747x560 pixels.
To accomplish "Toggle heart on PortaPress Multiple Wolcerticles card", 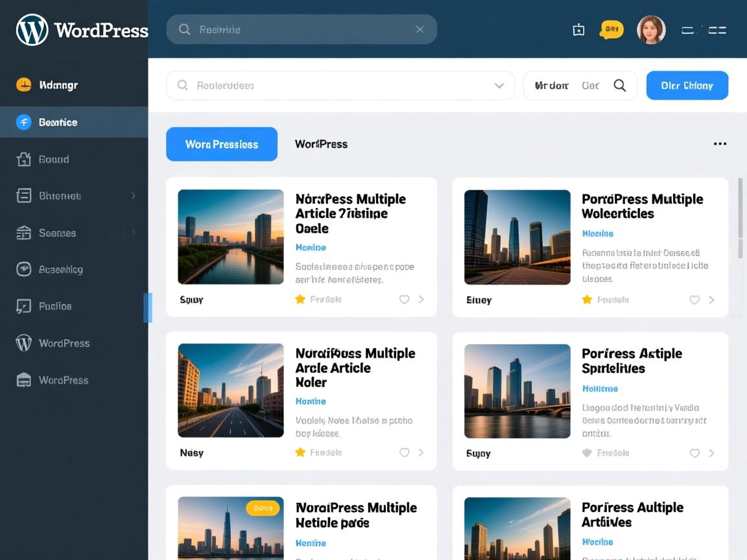I will (694, 300).
